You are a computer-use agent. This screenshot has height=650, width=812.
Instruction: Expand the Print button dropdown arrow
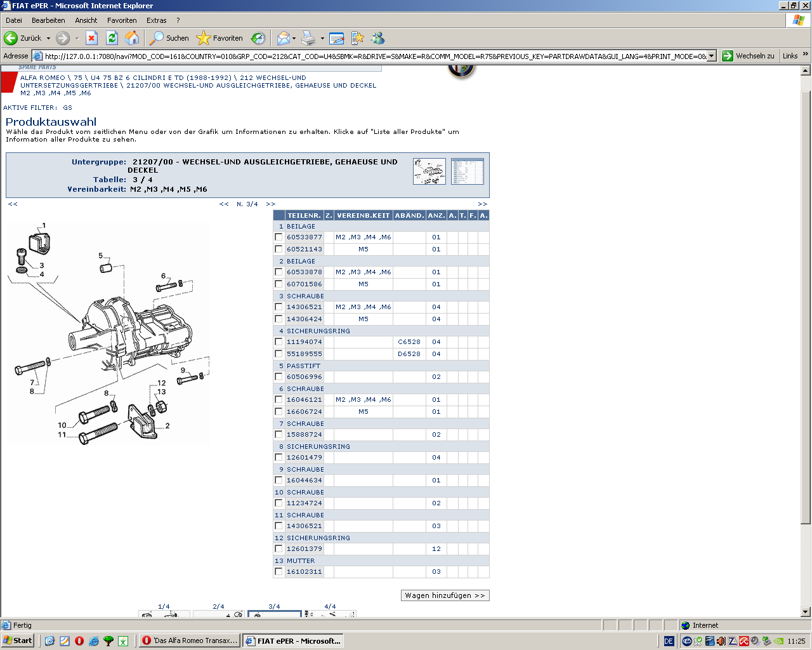click(x=322, y=38)
